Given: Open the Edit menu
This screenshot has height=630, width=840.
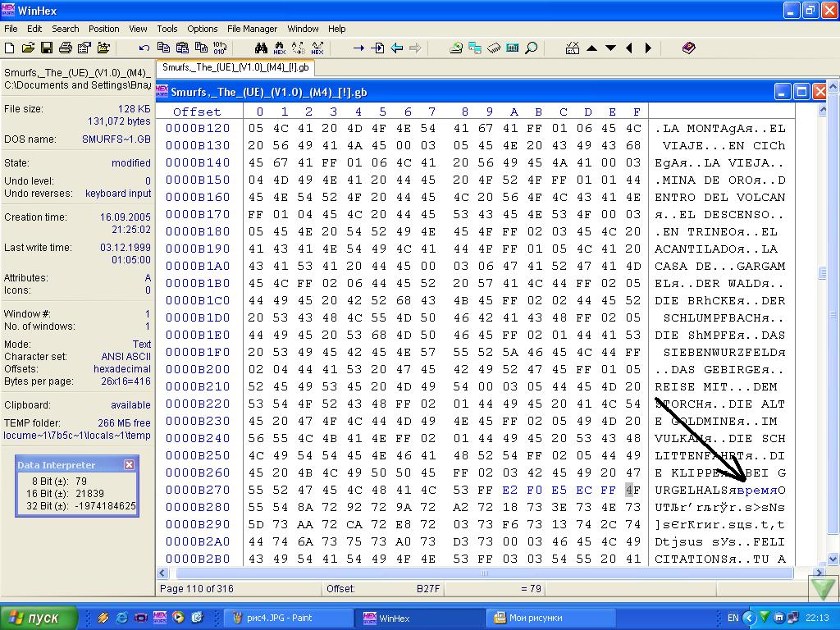Looking at the screenshot, I should click(34, 29).
